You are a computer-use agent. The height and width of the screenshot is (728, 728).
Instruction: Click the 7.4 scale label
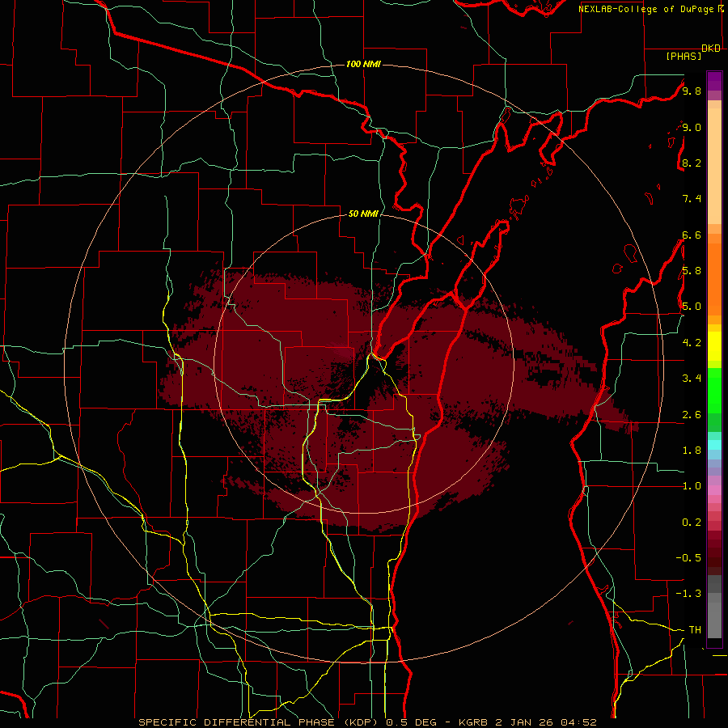click(x=692, y=199)
